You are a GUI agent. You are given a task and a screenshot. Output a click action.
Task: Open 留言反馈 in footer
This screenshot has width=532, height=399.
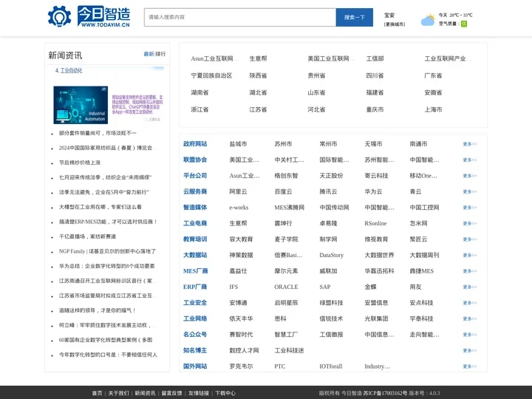click(171, 393)
